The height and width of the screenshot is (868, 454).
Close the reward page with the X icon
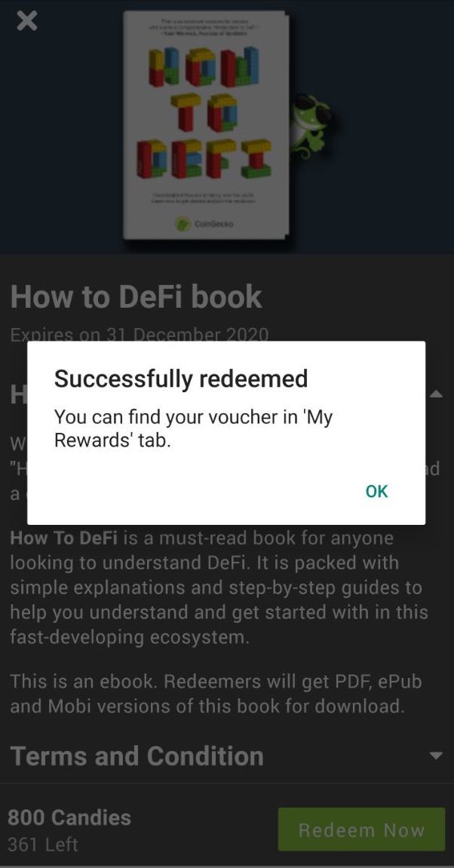(x=26, y=21)
